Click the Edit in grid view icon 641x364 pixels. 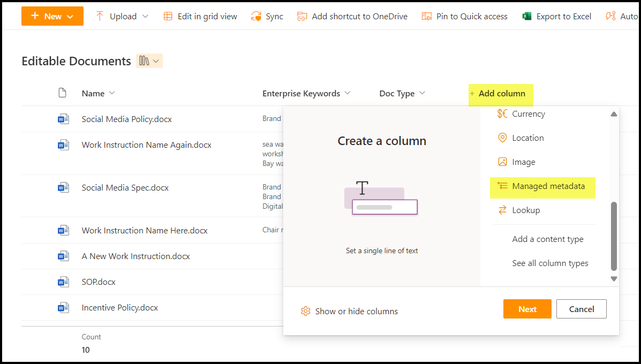click(168, 16)
